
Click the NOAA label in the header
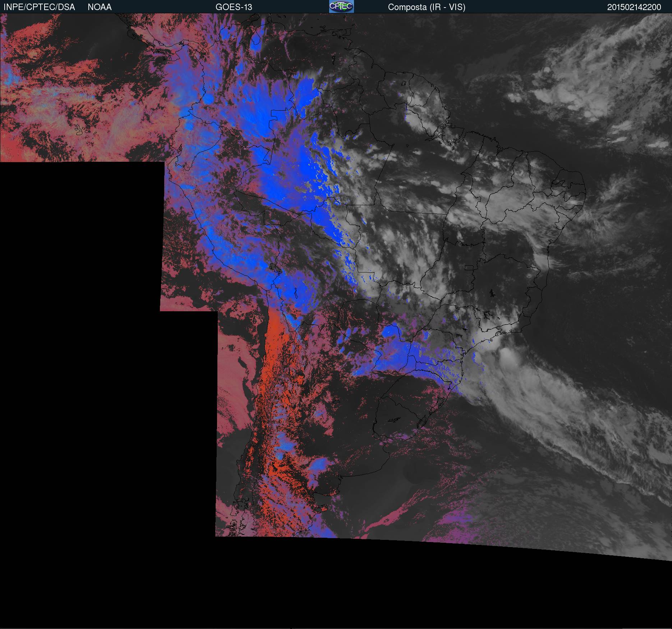pyautogui.click(x=100, y=7)
